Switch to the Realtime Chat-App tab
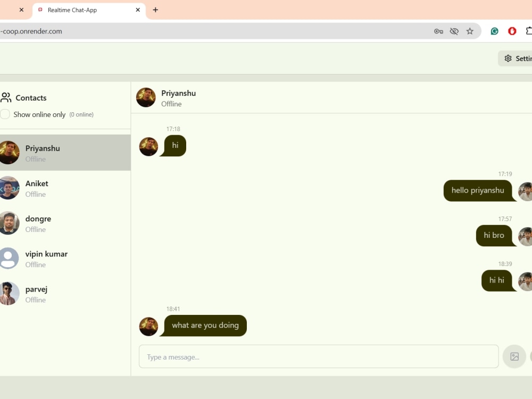The image size is (532, 399). click(89, 10)
